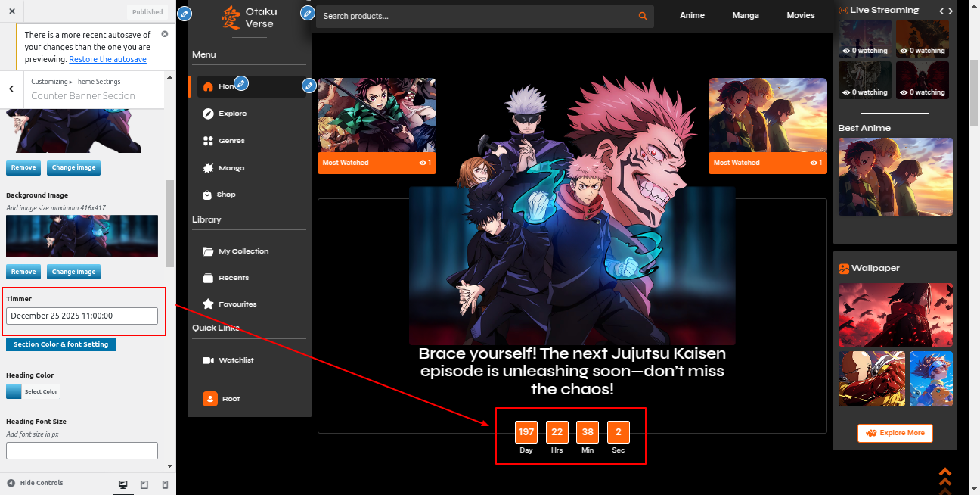Go back from Counter Banner Section

point(11,89)
